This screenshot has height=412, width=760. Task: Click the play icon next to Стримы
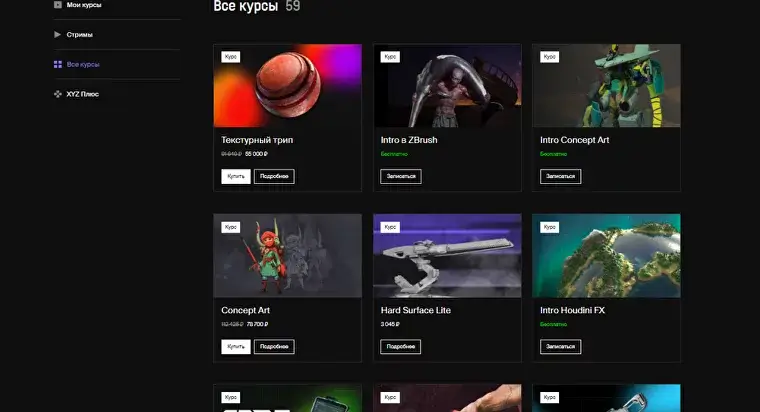(57, 34)
